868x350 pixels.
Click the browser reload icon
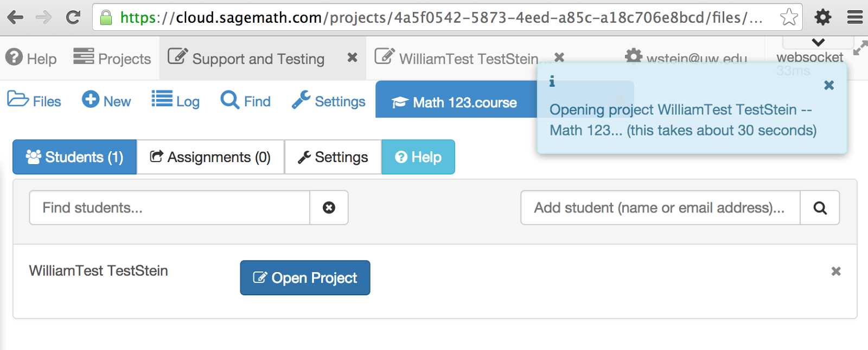(73, 17)
